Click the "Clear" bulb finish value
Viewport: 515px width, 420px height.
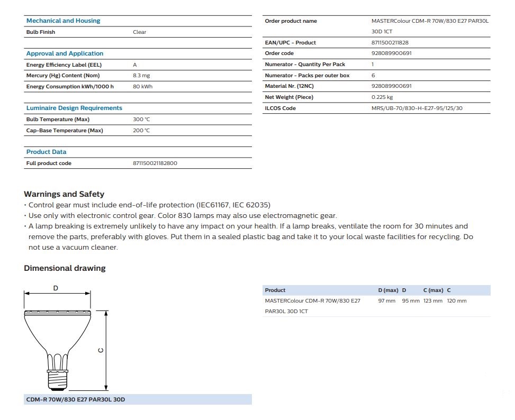140,32
